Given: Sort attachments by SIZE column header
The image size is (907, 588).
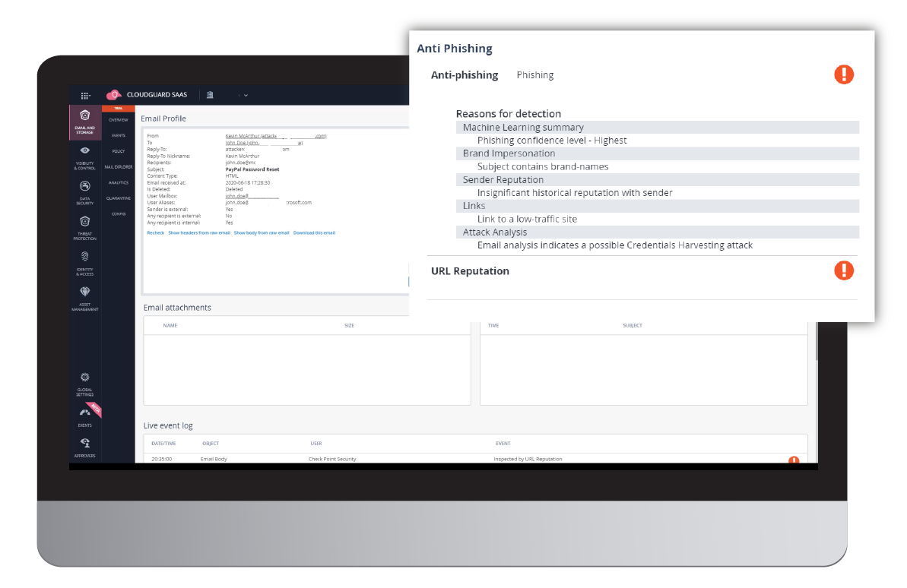Looking at the screenshot, I should (x=350, y=325).
